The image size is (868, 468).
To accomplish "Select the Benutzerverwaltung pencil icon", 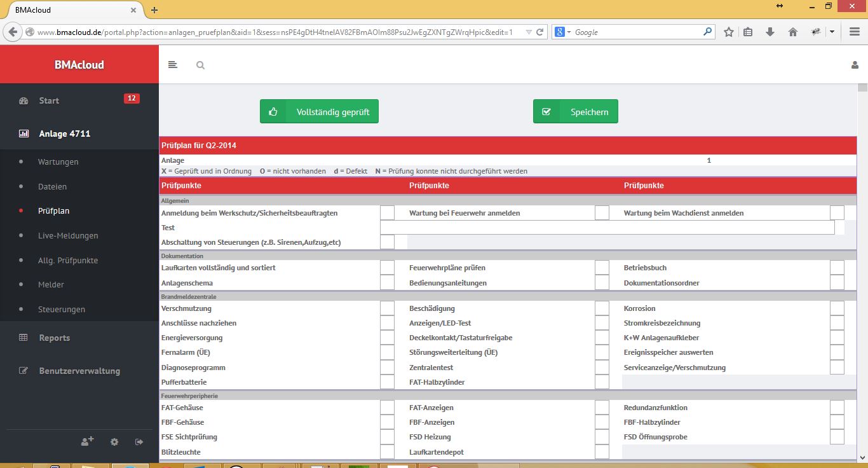I will (x=24, y=371).
